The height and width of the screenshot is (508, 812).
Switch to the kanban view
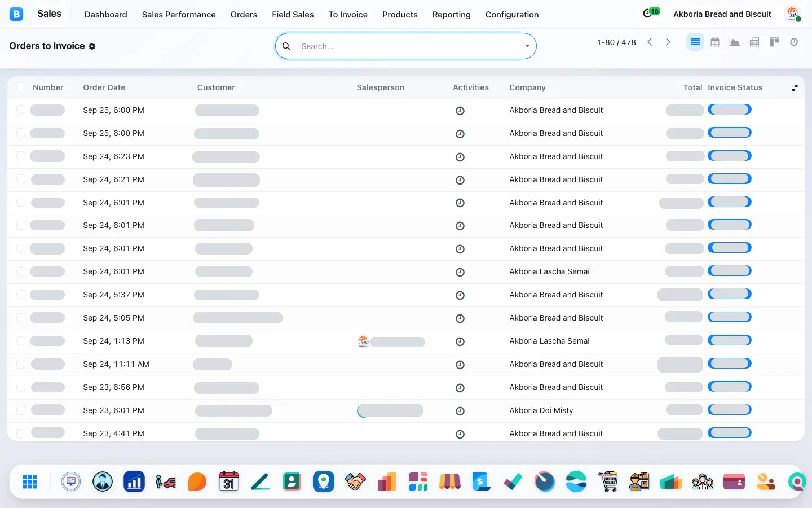(774, 42)
